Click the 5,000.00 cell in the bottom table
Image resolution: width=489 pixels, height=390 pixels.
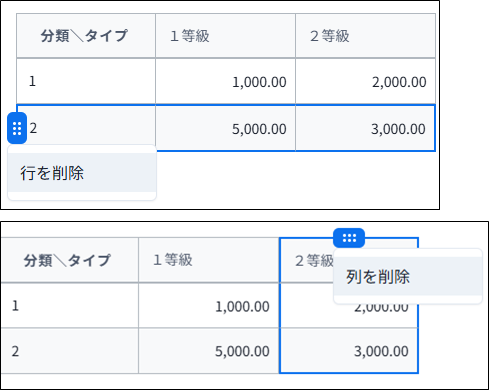tap(209, 351)
